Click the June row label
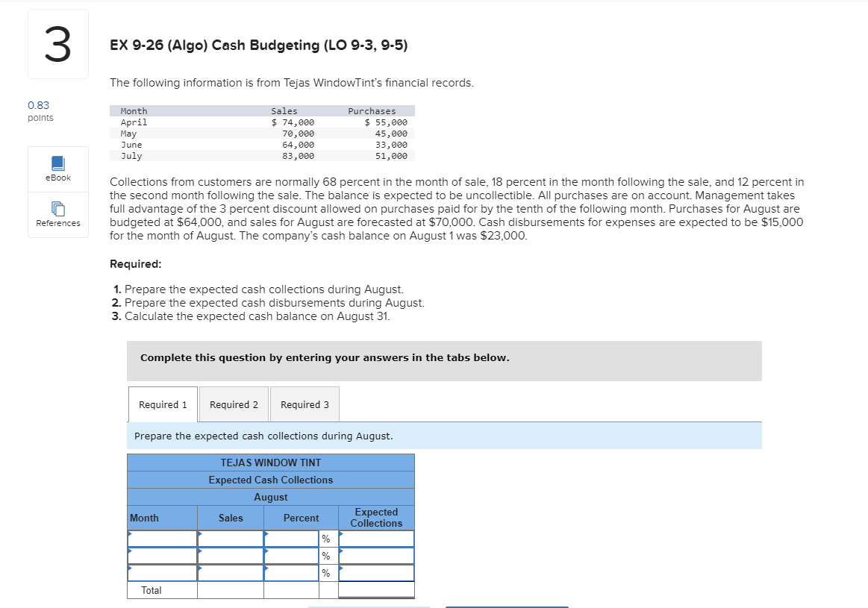Screen dimensions: 868x608 (x=131, y=145)
